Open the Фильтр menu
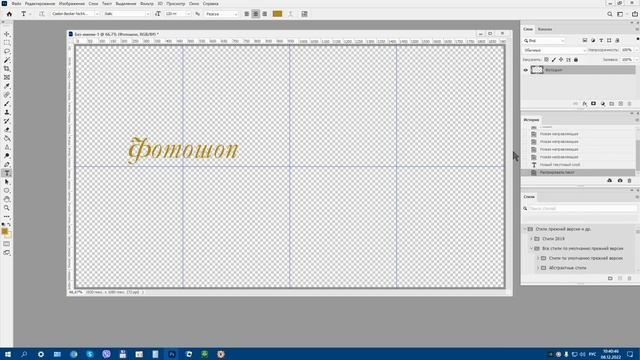Screen dimensions: 640x360 pos(147,4)
